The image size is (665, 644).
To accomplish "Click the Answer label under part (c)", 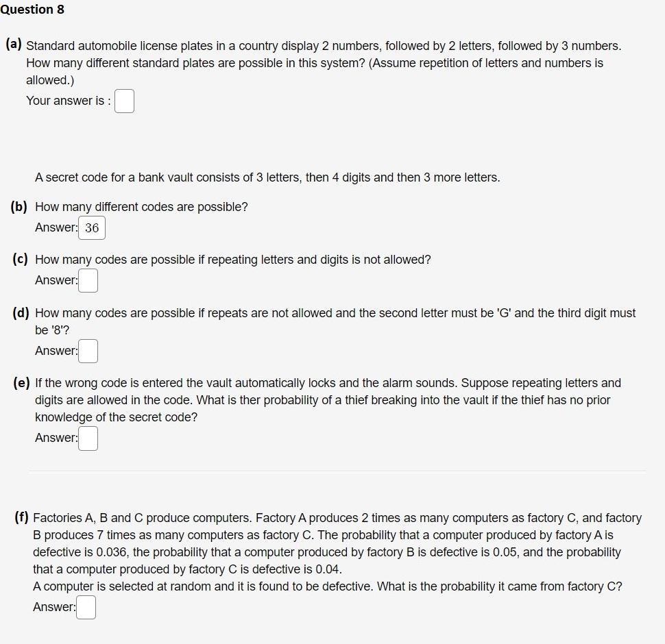I will click(54, 280).
